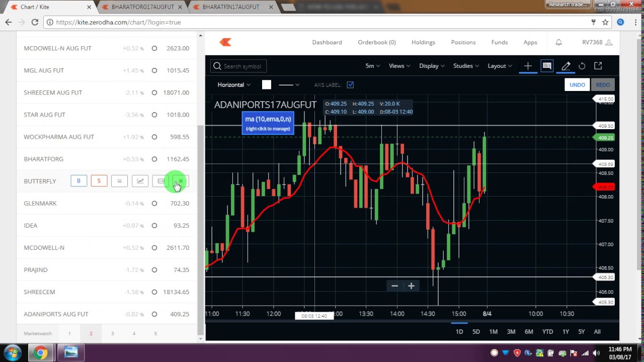Open Chrome from the taskbar
Viewport: 644px width, 362px height.
(x=41, y=352)
